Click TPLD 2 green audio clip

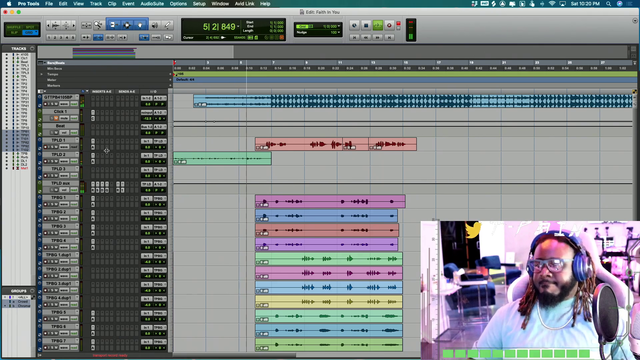(222, 158)
